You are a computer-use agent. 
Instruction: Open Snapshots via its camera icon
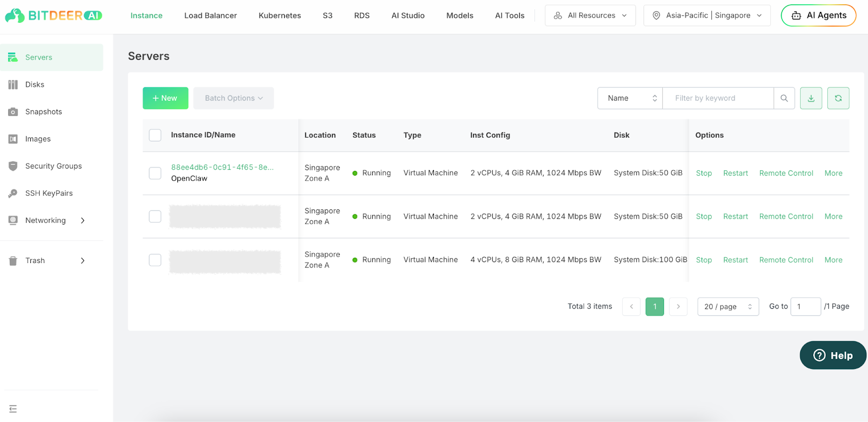(x=13, y=112)
